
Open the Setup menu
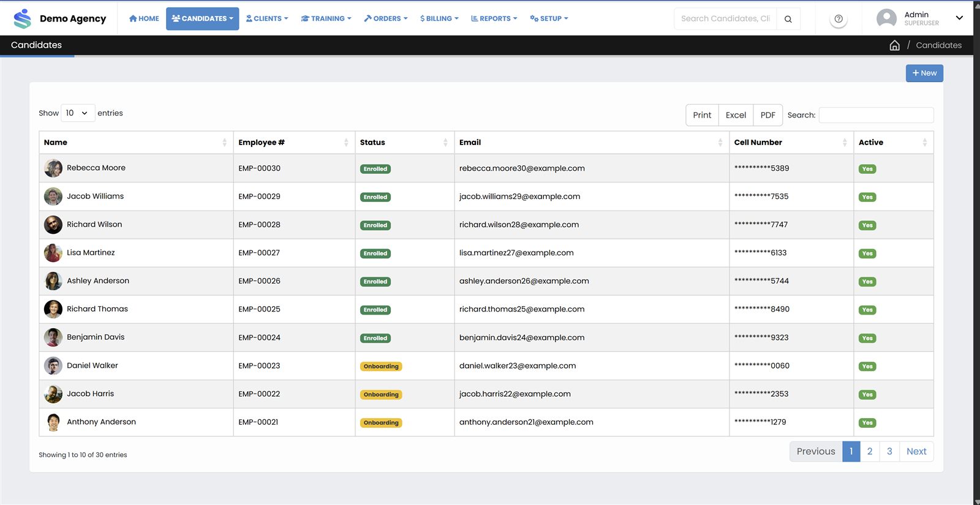pyautogui.click(x=549, y=19)
